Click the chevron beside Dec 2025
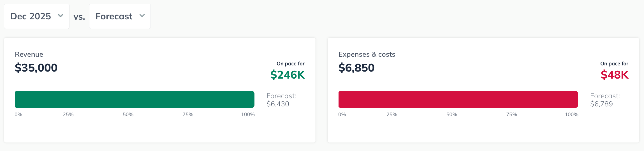The image size is (644, 151). pyautogui.click(x=61, y=16)
